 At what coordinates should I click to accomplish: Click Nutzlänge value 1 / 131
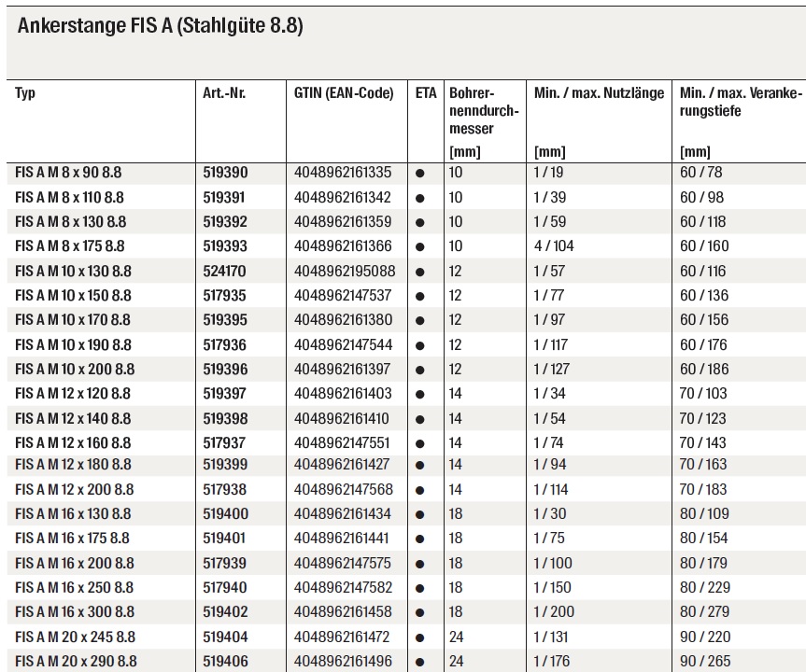click(551, 637)
